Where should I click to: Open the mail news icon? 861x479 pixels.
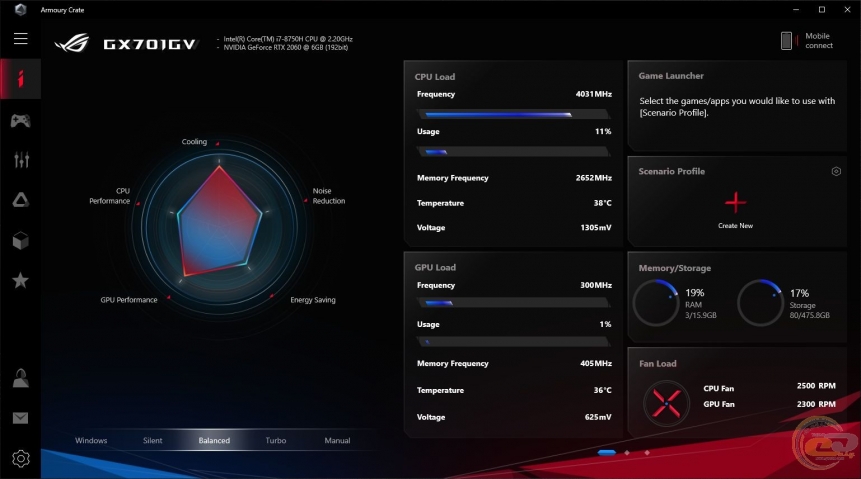[x=21, y=418]
